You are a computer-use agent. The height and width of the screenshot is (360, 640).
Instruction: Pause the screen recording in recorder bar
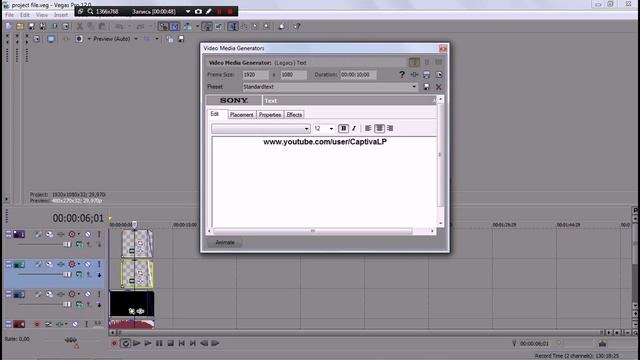point(220,11)
